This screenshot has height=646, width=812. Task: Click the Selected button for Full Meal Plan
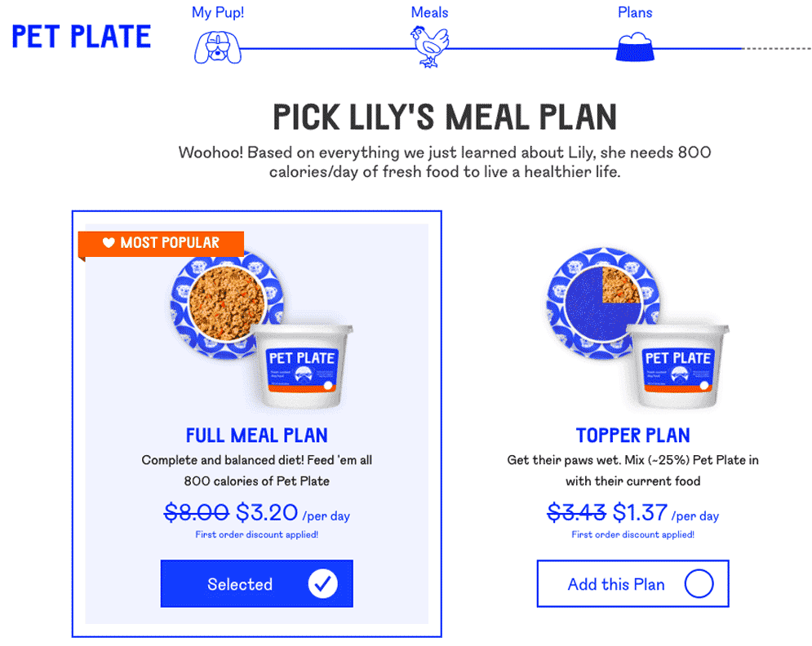click(257, 583)
